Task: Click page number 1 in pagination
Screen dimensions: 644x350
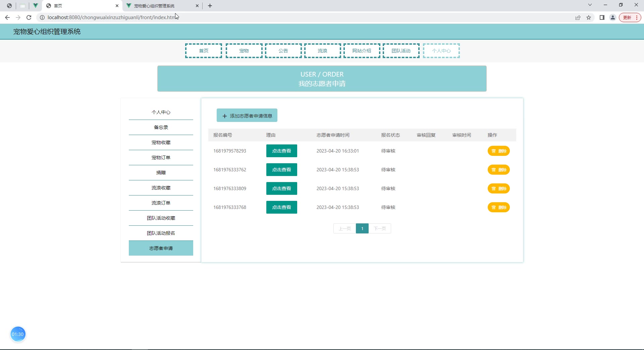Action: [362, 228]
